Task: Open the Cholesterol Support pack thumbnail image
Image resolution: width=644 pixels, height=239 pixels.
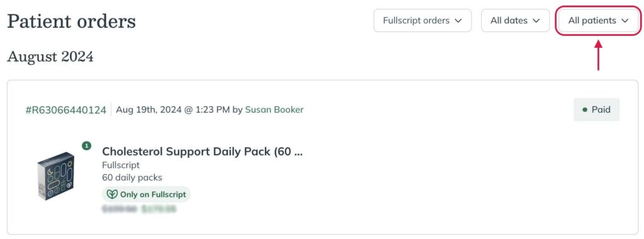Action: [x=56, y=176]
